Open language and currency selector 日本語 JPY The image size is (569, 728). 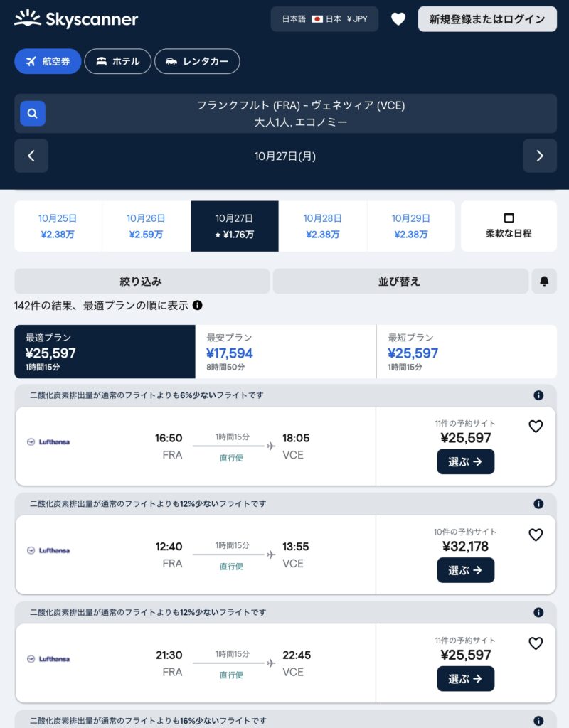pyautogui.click(x=324, y=19)
